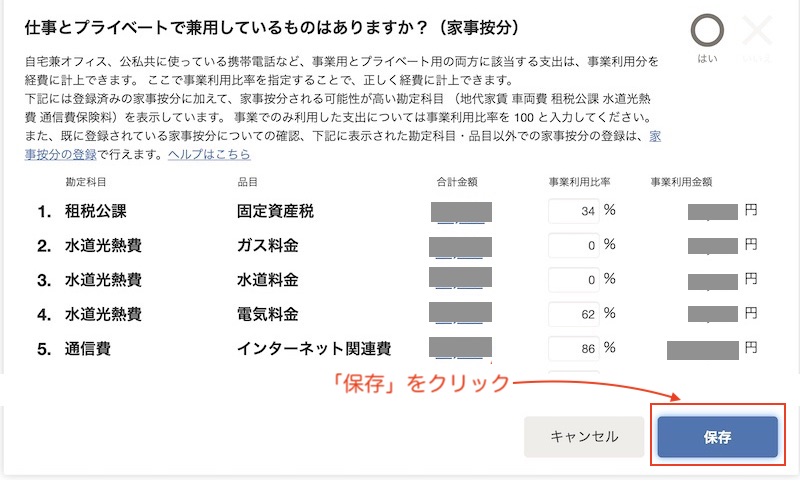Edit business ratio for インターネット関連費
Viewport: 800px width, 481px height.
[573, 348]
